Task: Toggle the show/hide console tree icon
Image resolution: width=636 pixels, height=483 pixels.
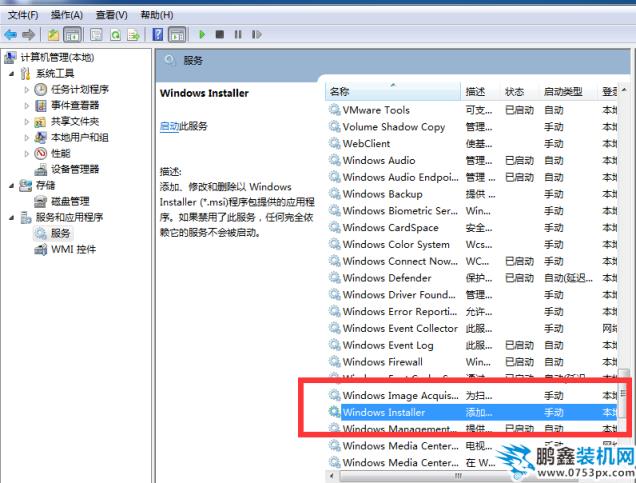Action: tap(73, 35)
